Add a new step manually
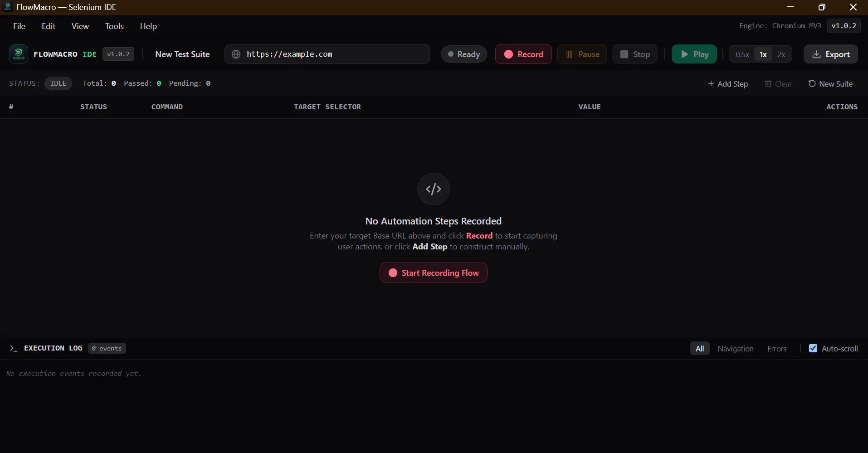 point(728,83)
